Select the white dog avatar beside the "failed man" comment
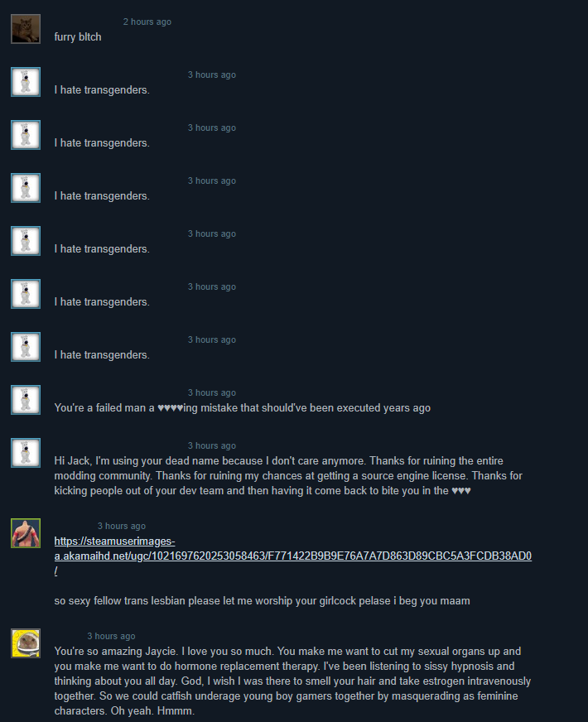Viewport: 588px width, 722px height. 26,400
